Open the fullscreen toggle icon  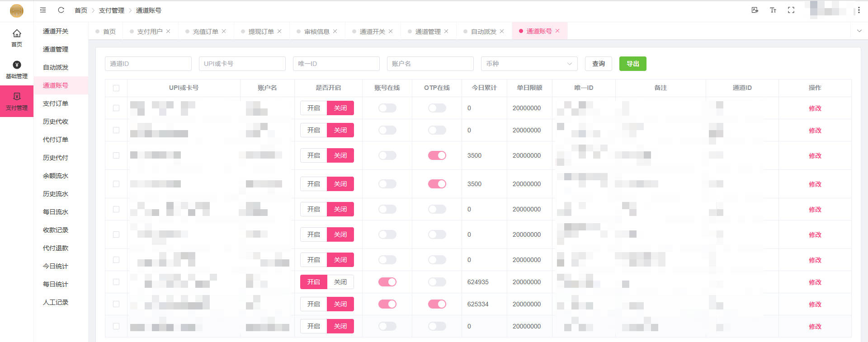click(x=791, y=10)
